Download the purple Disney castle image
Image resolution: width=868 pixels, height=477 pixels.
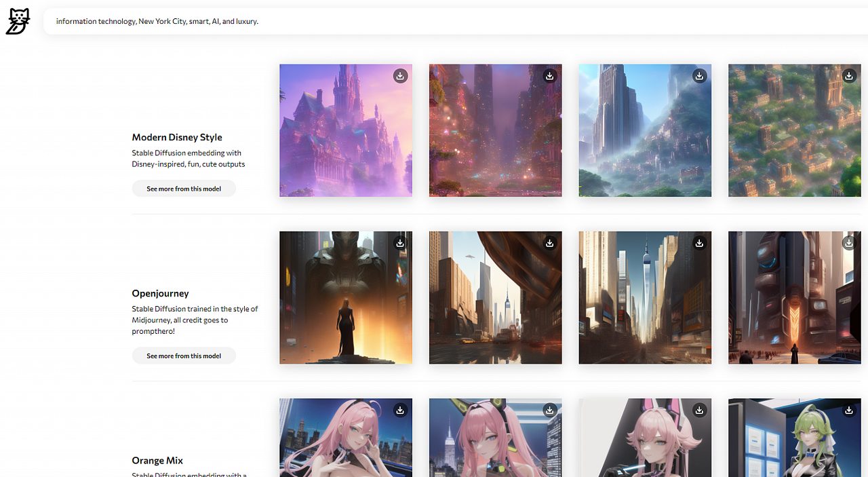point(400,76)
